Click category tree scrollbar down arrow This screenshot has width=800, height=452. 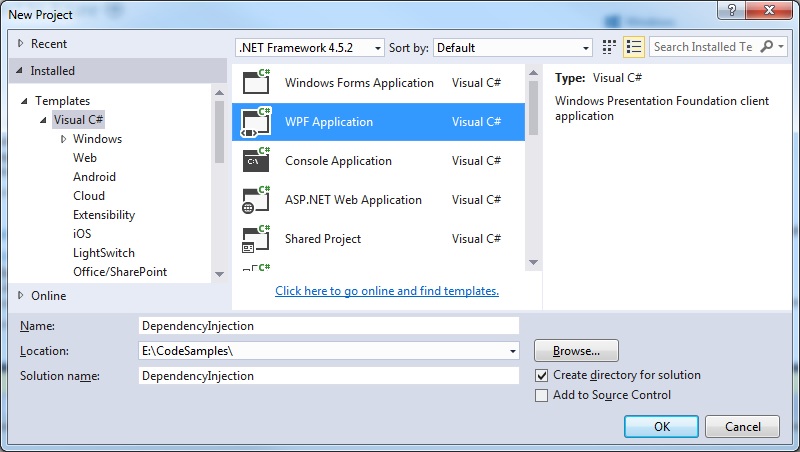[219, 274]
